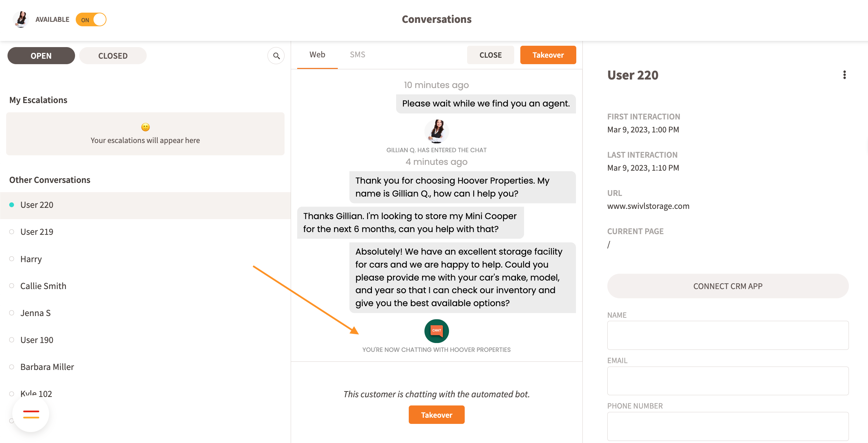Open the Barbara Miller conversation
This screenshot has width=868, height=443.
click(x=47, y=367)
